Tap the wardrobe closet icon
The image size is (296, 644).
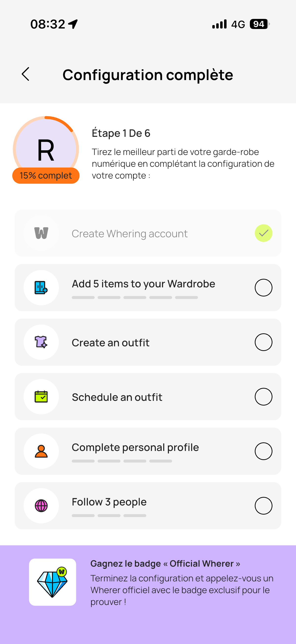[41, 288]
